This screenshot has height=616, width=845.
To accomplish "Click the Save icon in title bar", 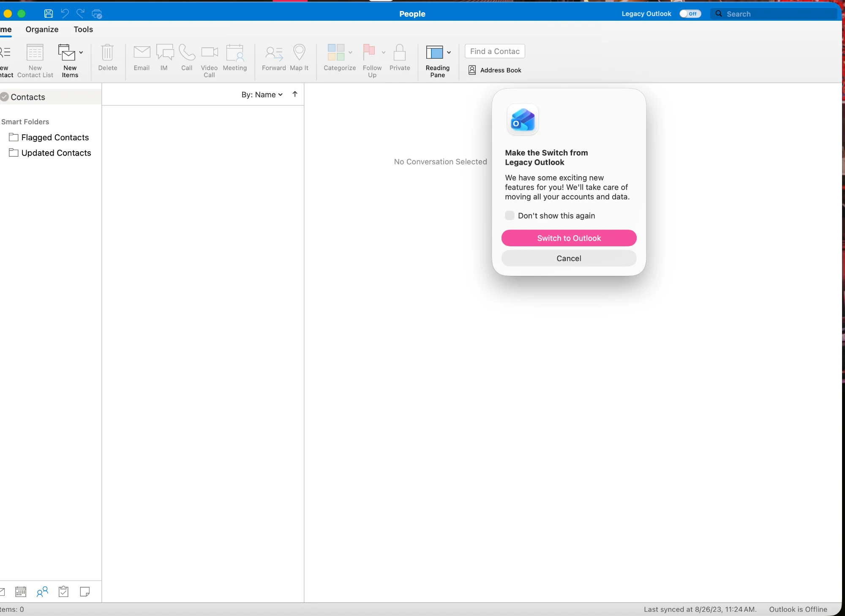I will [49, 14].
